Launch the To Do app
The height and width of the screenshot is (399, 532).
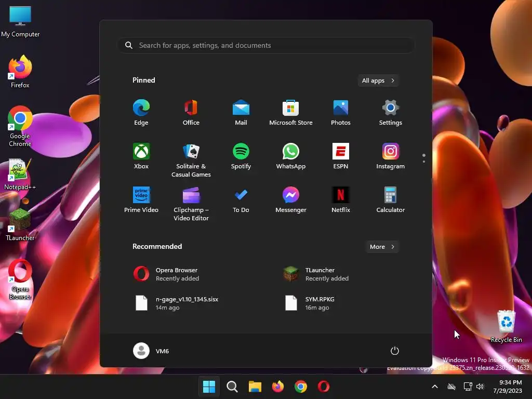pos(241,200)
